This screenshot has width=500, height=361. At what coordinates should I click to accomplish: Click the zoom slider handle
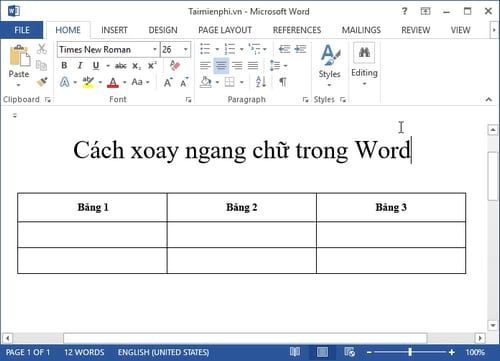(410, 352)
